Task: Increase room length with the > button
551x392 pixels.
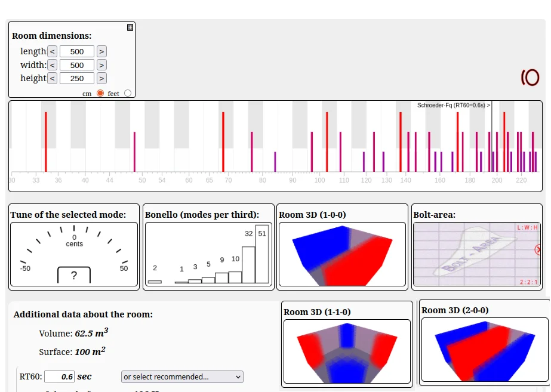Action: (x=101, y=51)
